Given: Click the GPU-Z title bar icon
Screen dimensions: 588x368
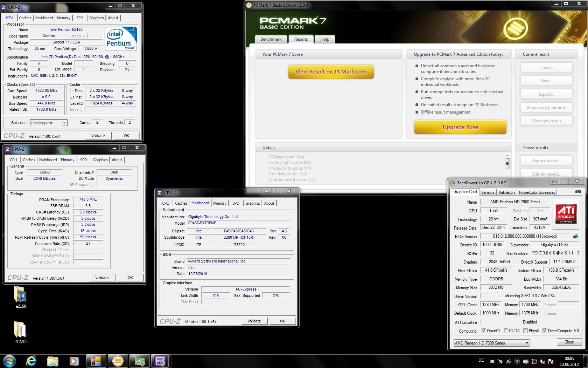Looking at the screenshot, I should pyautogui.click(x=453, y=183).
